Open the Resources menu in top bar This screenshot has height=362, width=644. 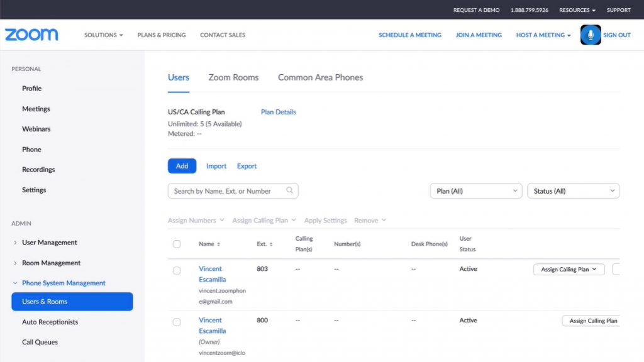click(577, 10)
